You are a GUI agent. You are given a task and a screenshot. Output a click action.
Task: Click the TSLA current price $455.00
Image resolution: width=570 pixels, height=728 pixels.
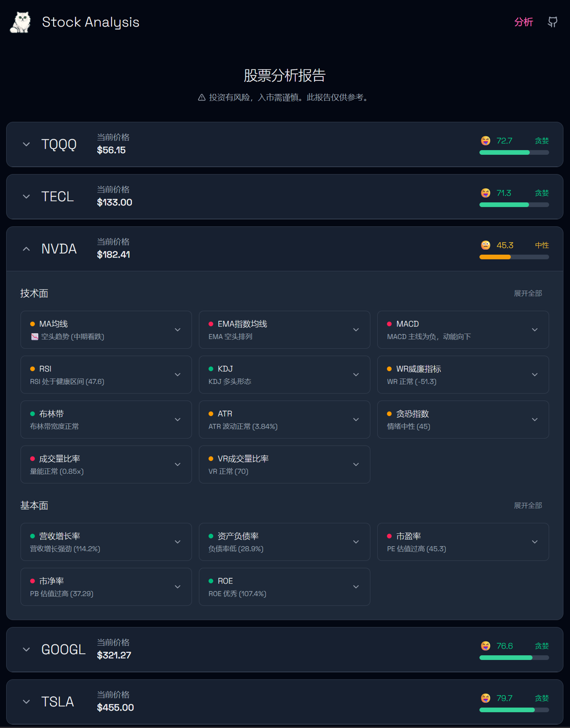pos(115,708)
